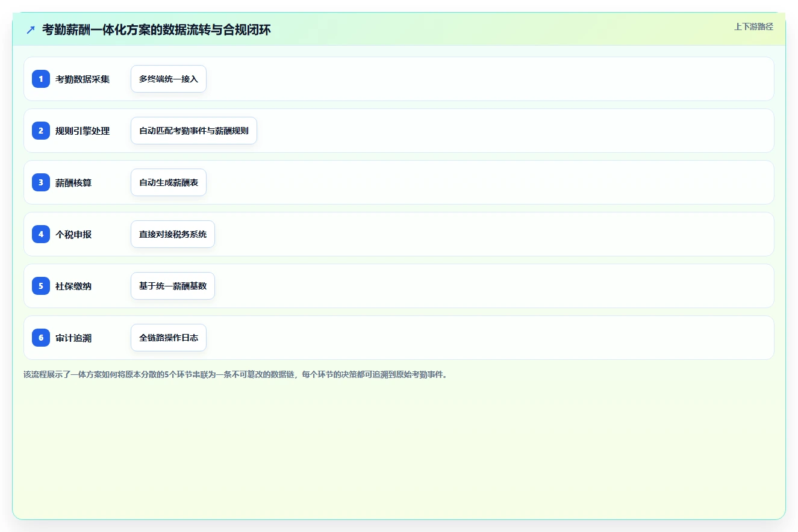Click the 社保缴纳 step label

coord(73,286)
